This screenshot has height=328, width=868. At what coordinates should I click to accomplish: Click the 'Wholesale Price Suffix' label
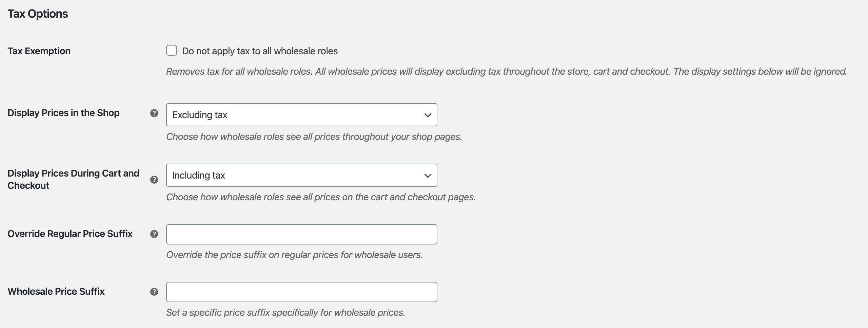pyautogui.click(x=56, y=292)
